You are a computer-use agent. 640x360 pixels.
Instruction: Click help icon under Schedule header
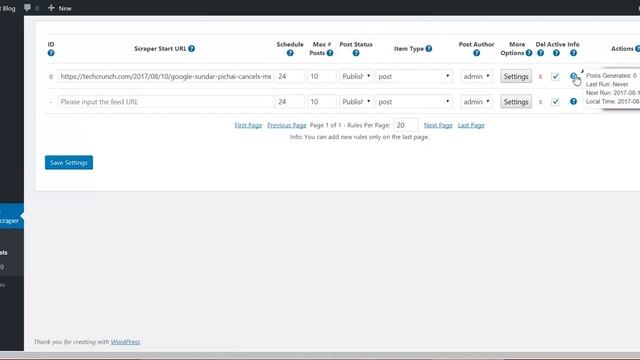[290, 53]
